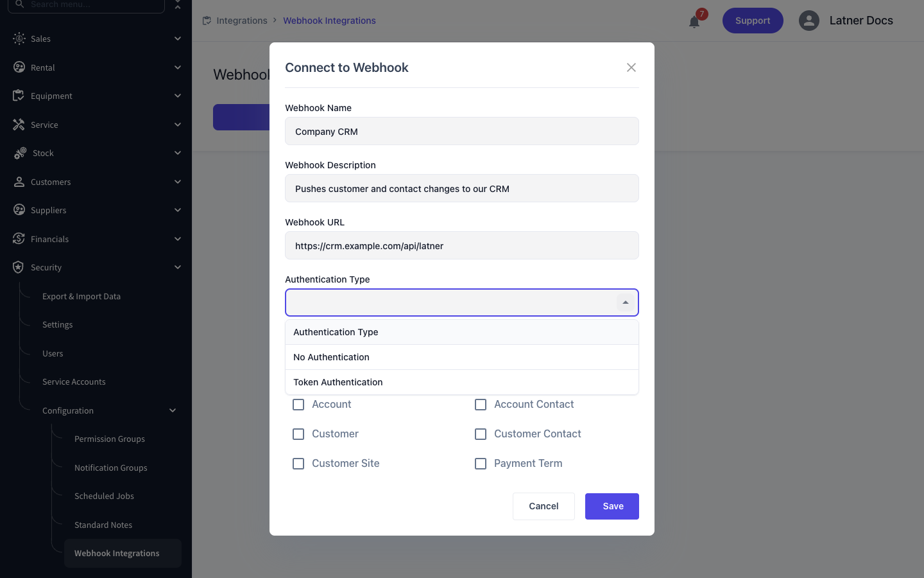Collapse the Configuration submenu chevron

pyautogui.click(x=173, y=410)
